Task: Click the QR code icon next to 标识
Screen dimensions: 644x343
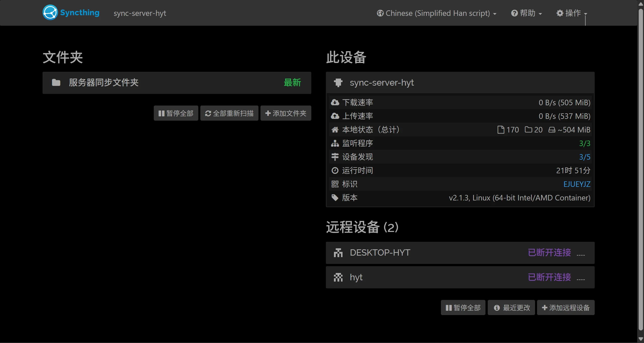Action: 335,184
